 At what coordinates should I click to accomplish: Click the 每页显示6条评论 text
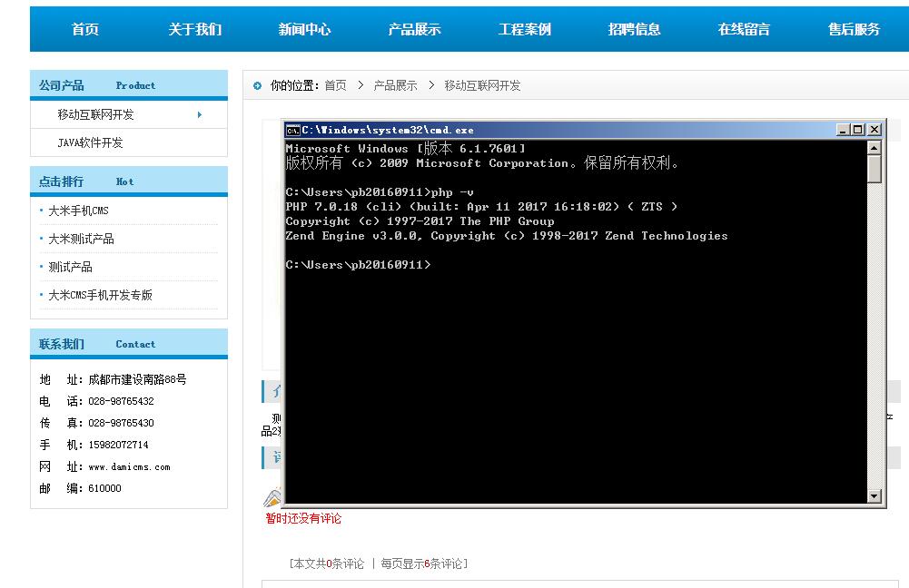(x=421, y=563)
